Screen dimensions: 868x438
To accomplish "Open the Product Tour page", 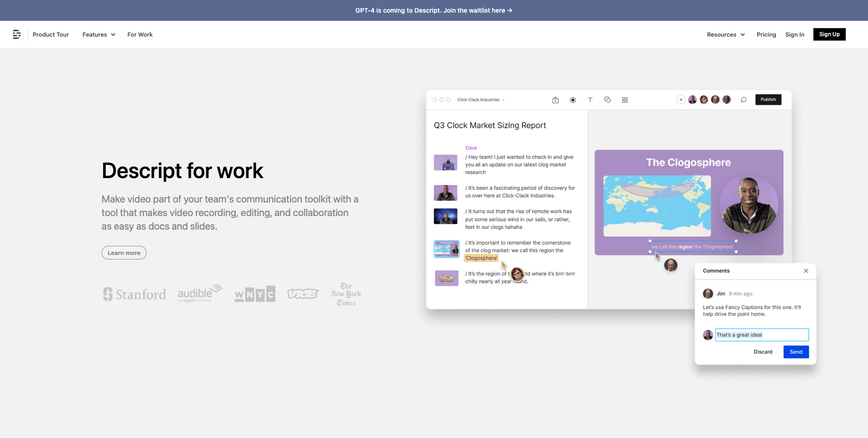I will coord(51,34).
